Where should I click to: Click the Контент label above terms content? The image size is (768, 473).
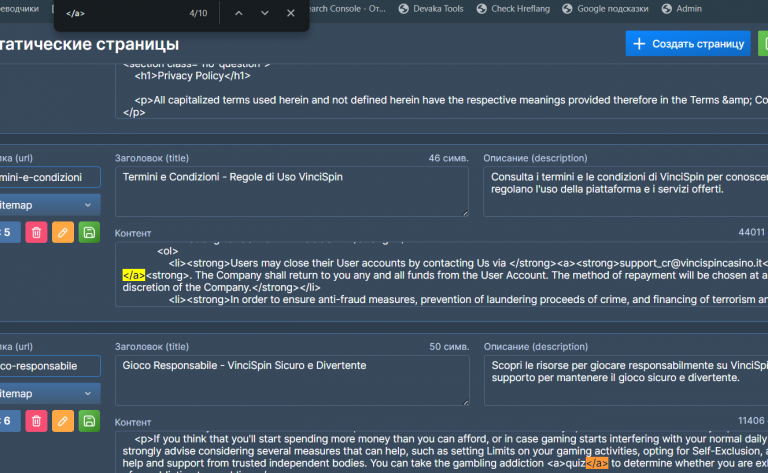pyautogui.click(x=133, y=233)
